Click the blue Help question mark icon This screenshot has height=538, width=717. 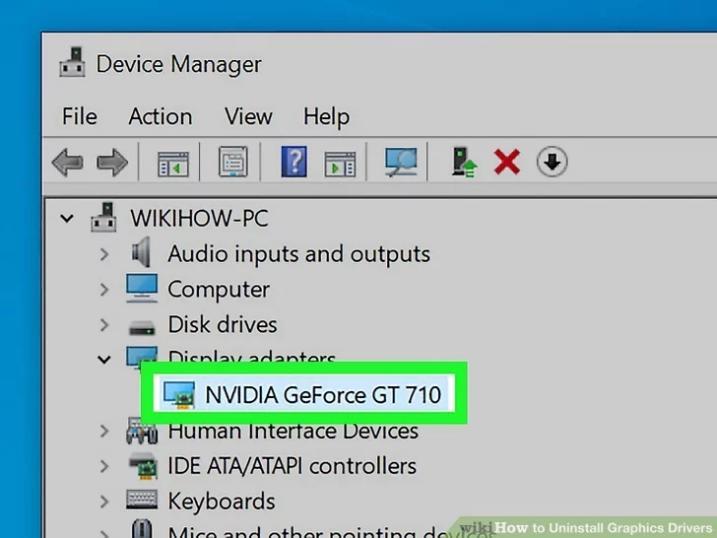[x=294, y=162]
